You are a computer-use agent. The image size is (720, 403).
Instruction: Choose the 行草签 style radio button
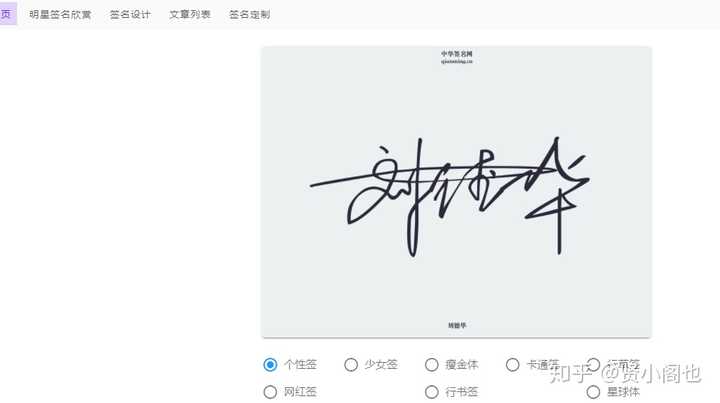593,364
